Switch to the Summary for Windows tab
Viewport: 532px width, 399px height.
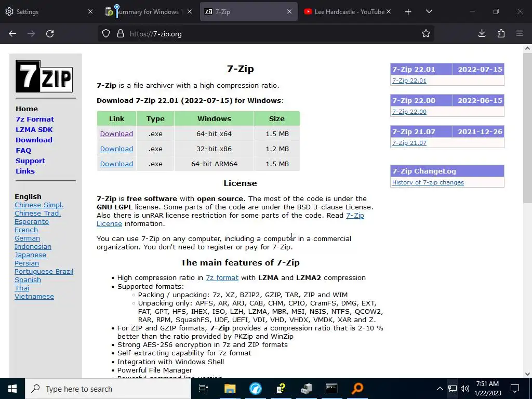(148, 11)
